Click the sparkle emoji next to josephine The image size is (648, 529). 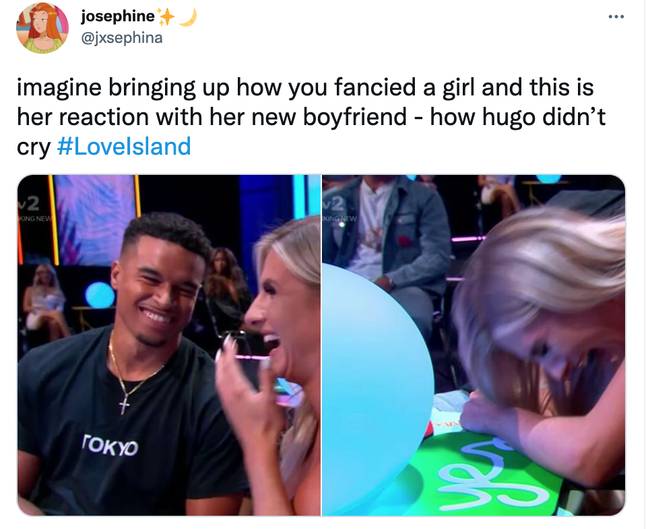[167, 17]
